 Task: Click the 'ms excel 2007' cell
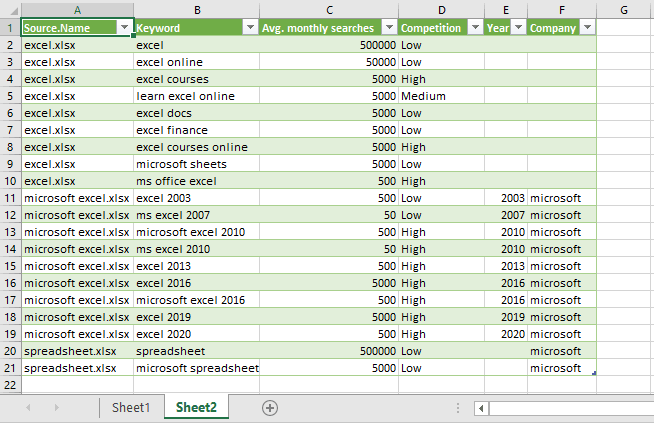pos(196,215)
